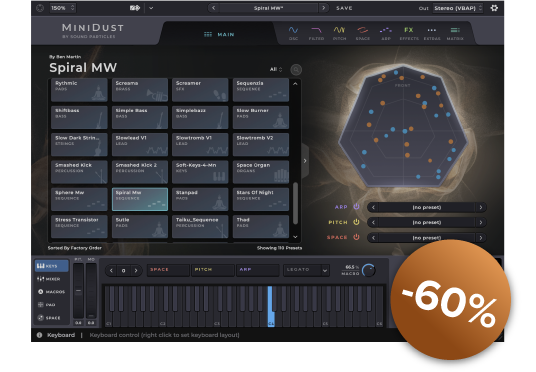Toggle SPACE button above keyboard

click(x=168, y=270)
